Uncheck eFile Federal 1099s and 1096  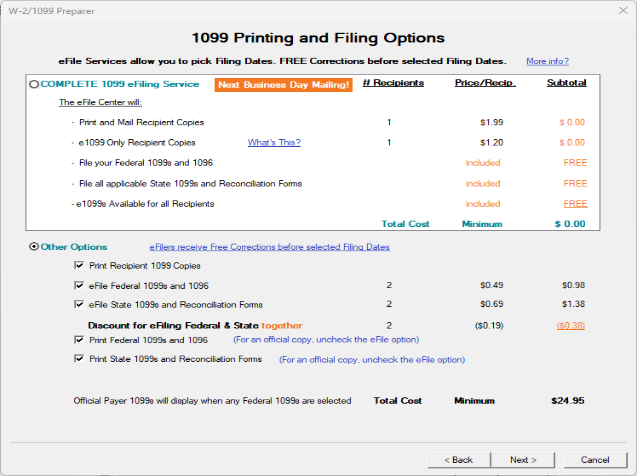click(x=79, y=285)
